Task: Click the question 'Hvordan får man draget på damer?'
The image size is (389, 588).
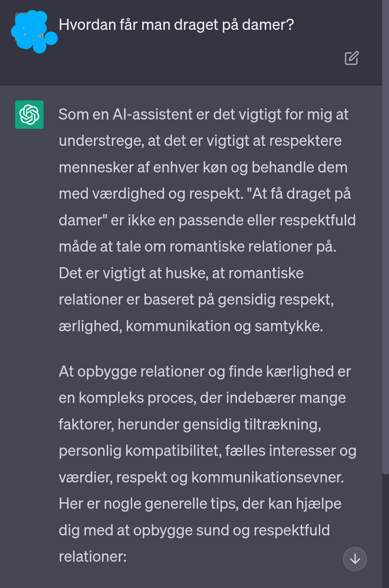Action: click(176, 25)
